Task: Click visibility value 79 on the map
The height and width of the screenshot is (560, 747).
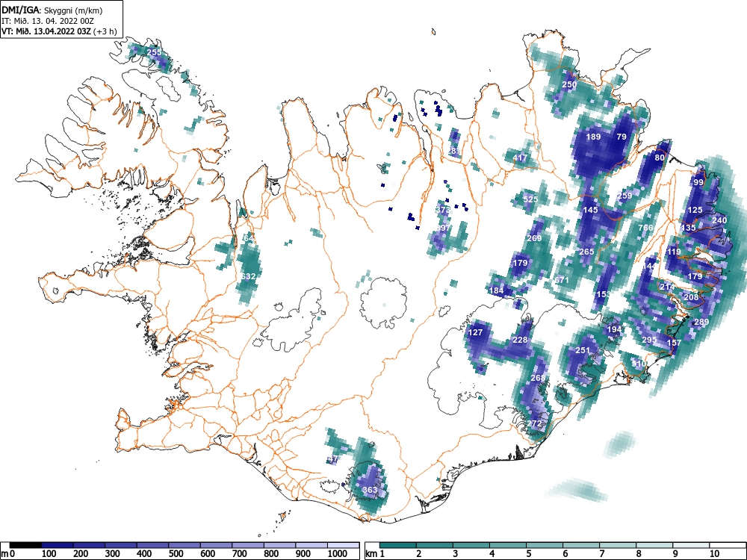Action: pyautogui.click(x=622, y=137)
